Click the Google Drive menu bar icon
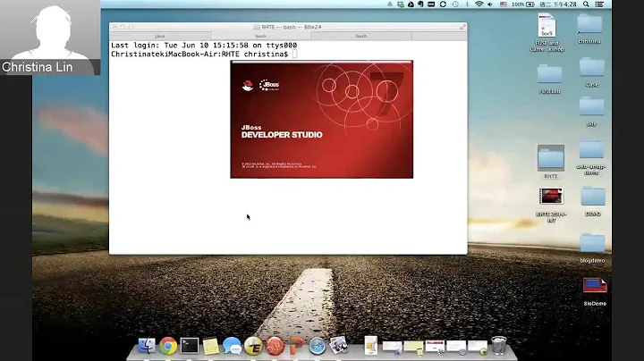Viewport: 644px width, 361px height. coord(411,4)
